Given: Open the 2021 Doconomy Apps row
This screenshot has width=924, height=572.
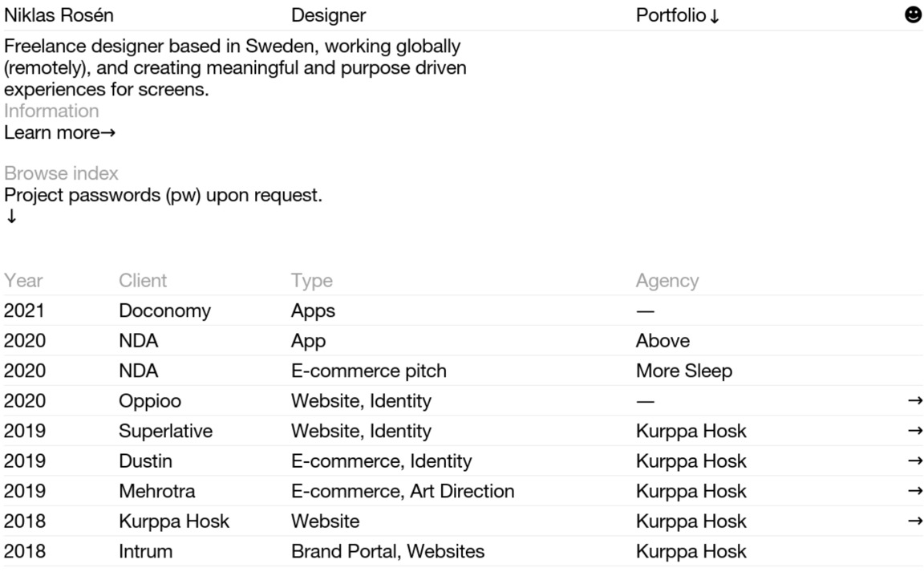Looking at the screenshot, I should (x=463, y=310).
